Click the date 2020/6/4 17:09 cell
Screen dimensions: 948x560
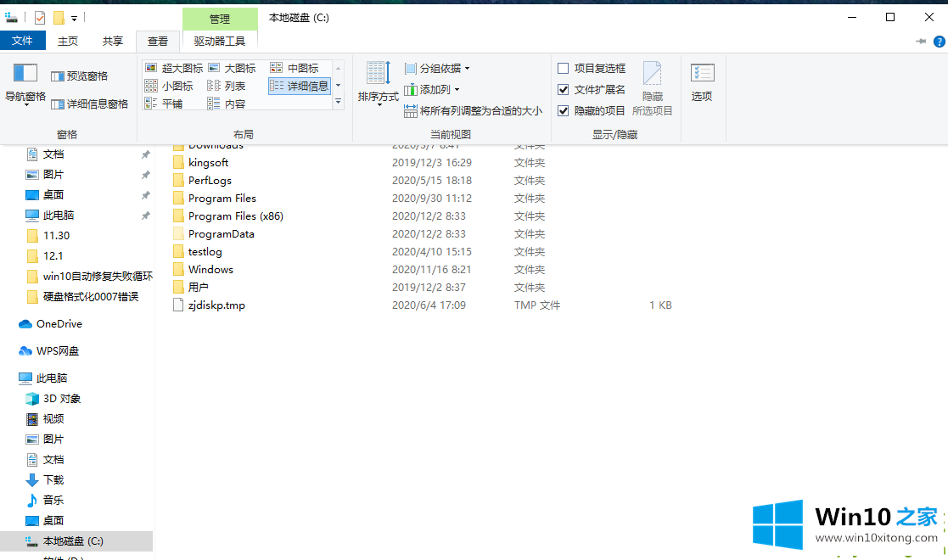click(429, 305)
